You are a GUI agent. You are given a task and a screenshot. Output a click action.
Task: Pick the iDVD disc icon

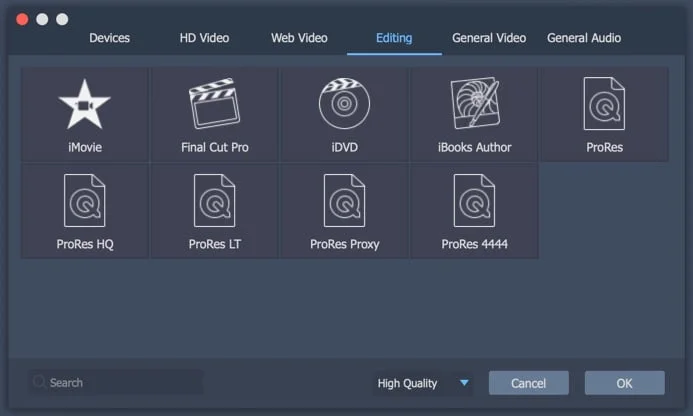coord(344,103)
